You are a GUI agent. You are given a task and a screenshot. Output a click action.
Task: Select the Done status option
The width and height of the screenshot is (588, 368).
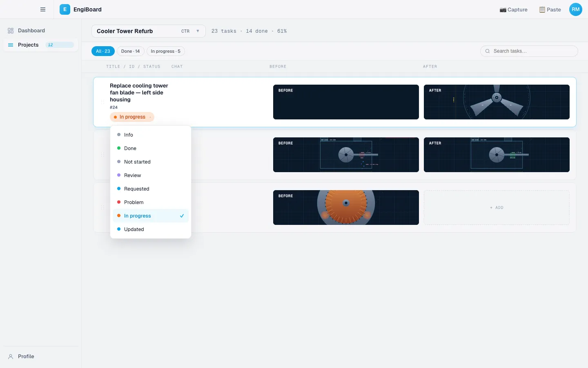pyautogui.click(x=151, y=148)
